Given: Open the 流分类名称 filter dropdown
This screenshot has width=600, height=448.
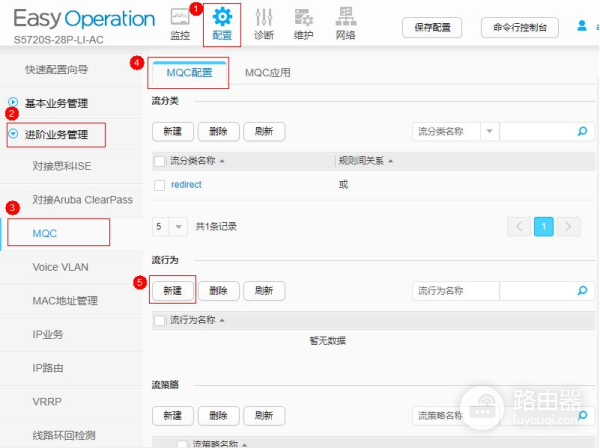Looking at the screenshot, I should click(489, 132).
